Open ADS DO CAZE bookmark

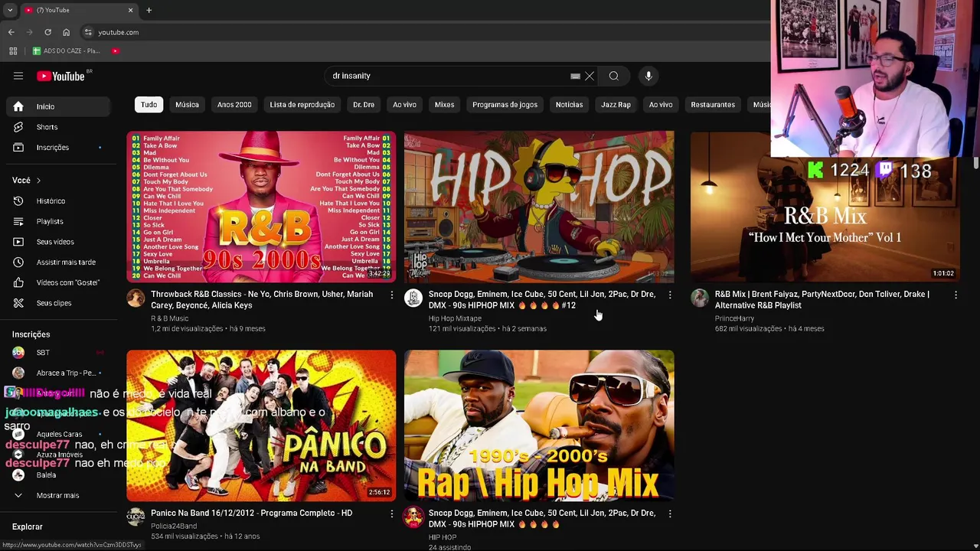[x=67, y=51]
